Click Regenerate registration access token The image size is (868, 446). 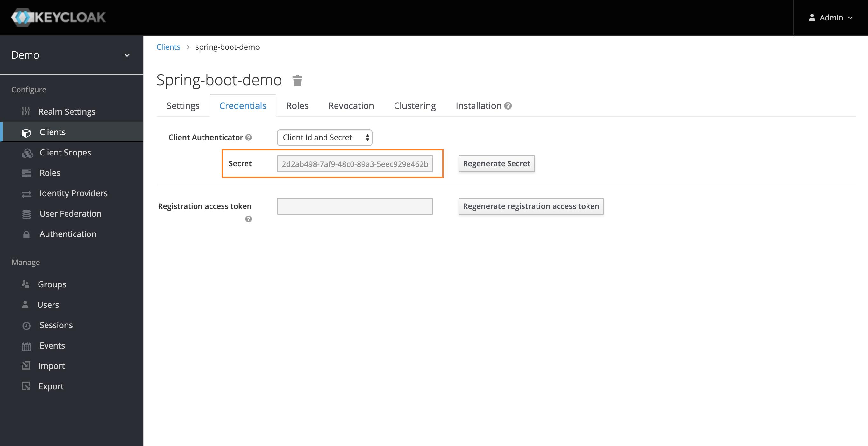[531, 206]
